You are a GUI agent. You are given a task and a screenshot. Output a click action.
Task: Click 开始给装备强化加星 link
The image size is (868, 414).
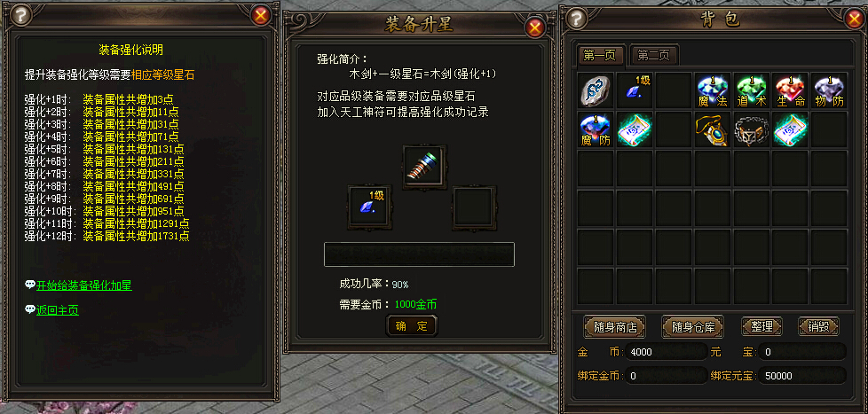click(x=84, y=285)
